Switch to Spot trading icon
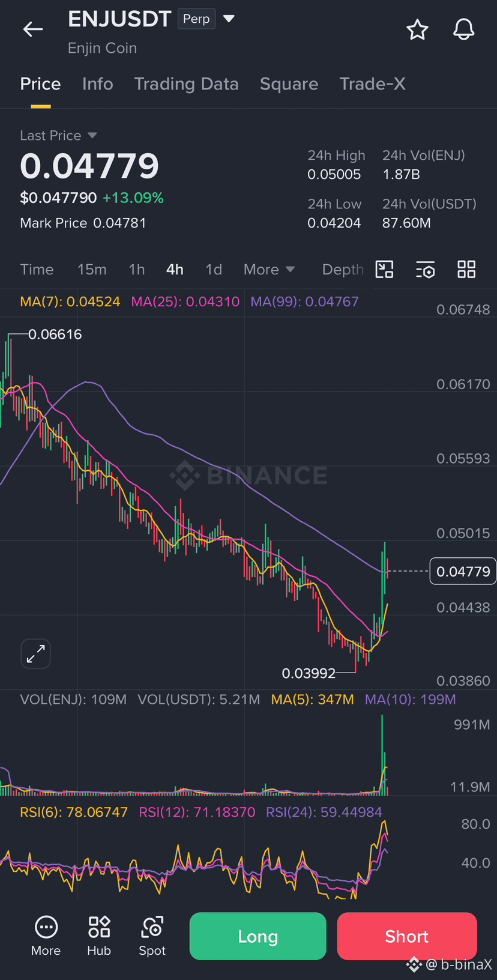The height and width of the screenshot is (980, 497). tap(152, 936)
